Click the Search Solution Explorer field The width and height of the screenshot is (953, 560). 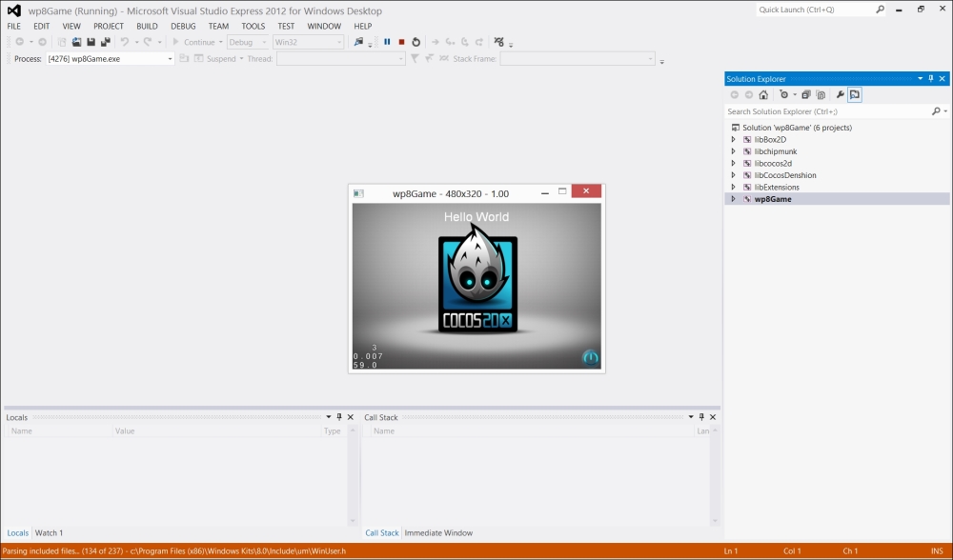point(827,111)
